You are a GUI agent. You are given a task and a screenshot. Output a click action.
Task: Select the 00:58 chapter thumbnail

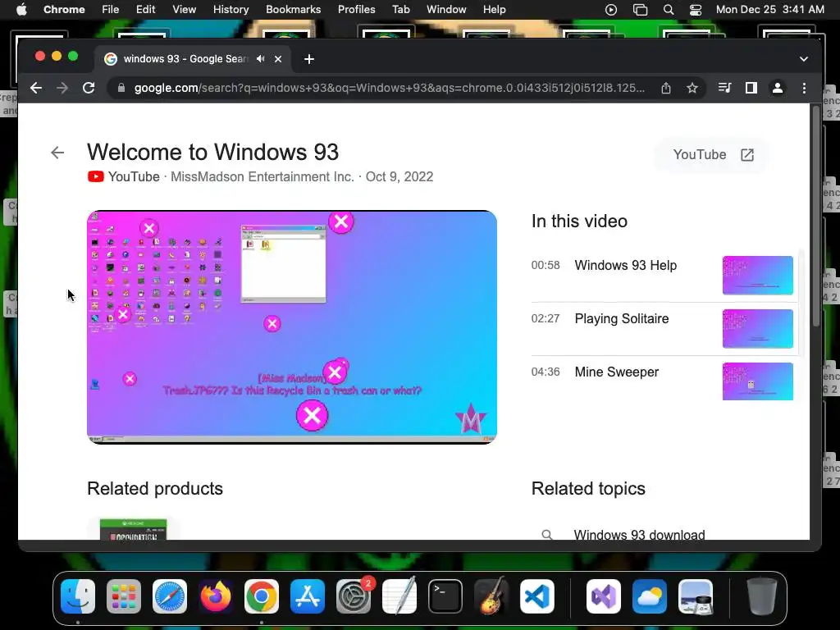(757, 276)
